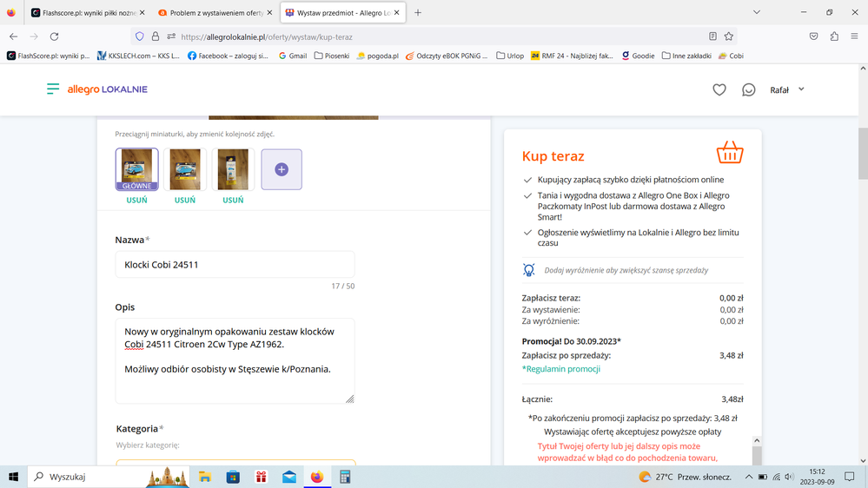Viewport: 868px width, 488px height.
Task: Reload the current page
Action: (54, 36)
